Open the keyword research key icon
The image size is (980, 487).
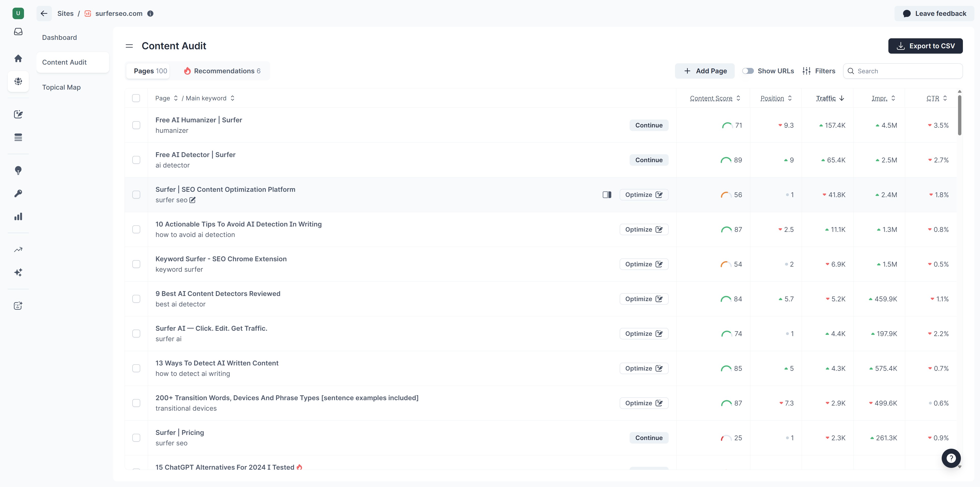pyautogui.click(x=18, y=193)
